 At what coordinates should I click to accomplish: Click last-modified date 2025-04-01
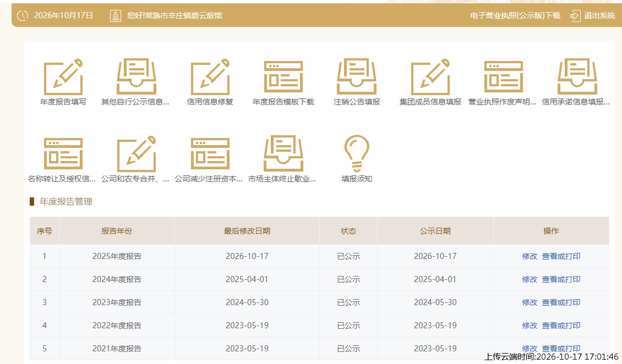pyautogui.click(x=247, y=279)
